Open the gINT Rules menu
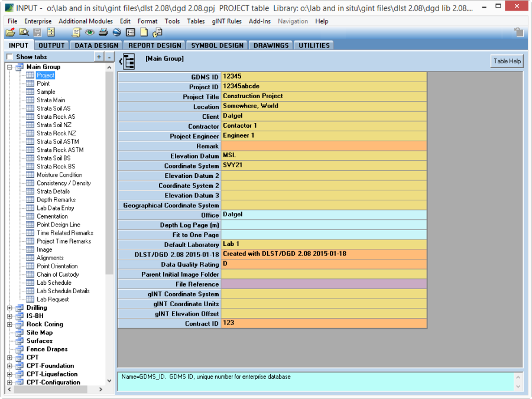The height and width of the screenshot is (399, 532). click(227, 21)
